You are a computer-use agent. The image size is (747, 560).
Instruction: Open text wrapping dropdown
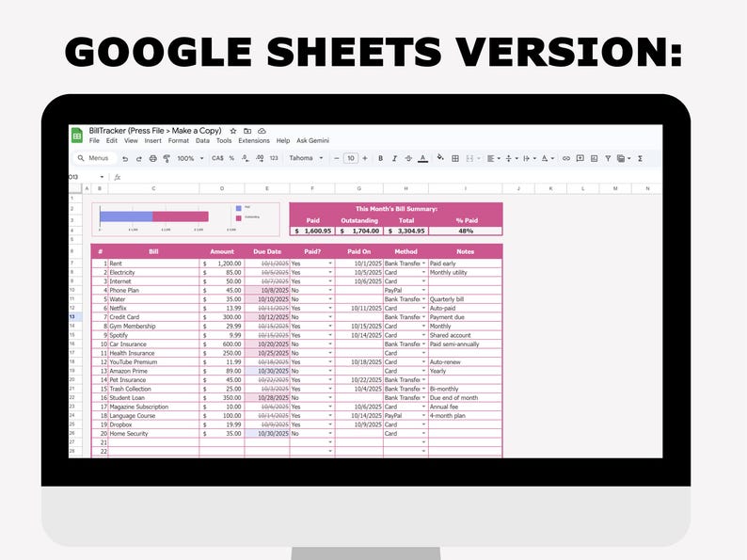529,158
